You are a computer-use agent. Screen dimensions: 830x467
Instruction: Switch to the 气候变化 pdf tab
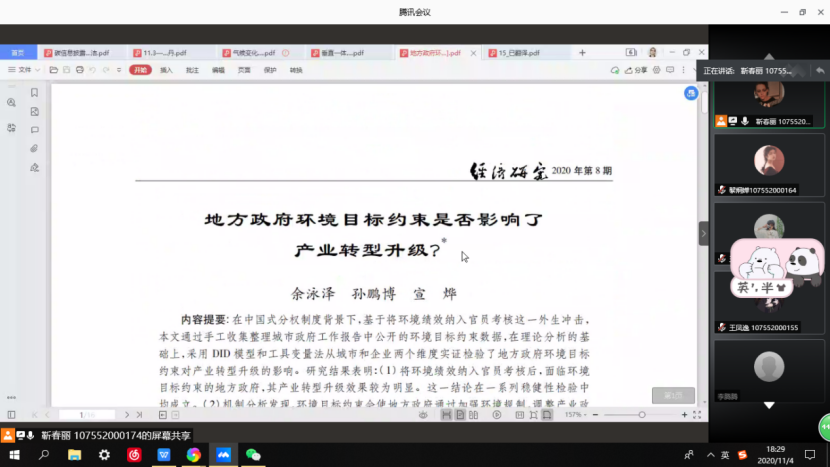pyautogui.click(x=254, y=53)
